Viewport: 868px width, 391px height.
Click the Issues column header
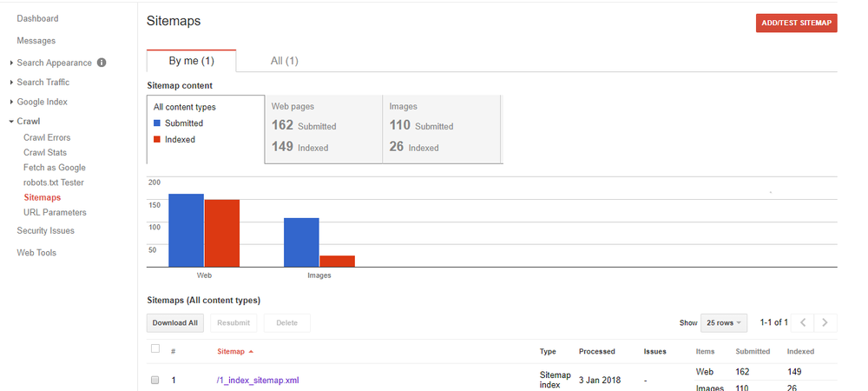654,352
